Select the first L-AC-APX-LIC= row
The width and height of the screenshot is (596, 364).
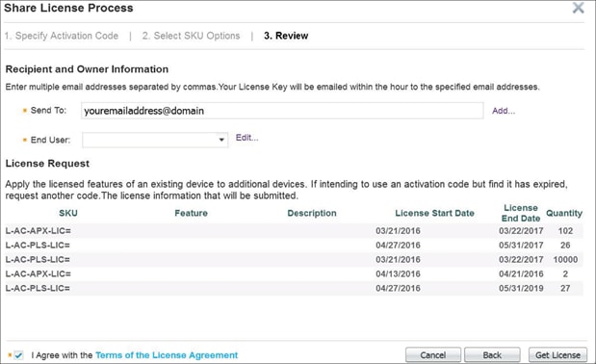(x=294, y=231)
